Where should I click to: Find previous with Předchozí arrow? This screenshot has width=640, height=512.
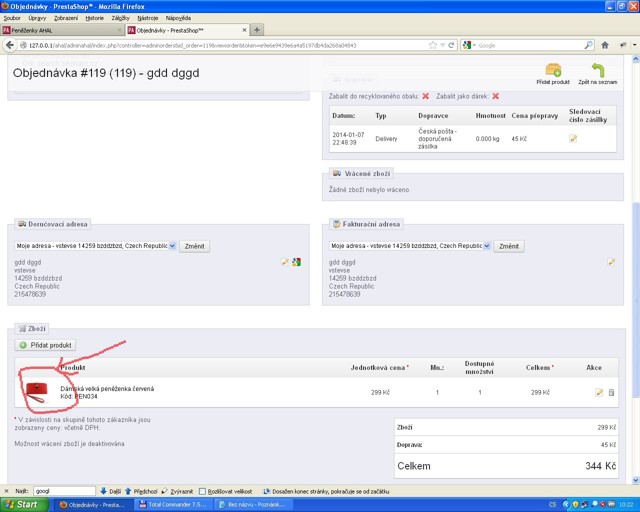coord(141,491)
